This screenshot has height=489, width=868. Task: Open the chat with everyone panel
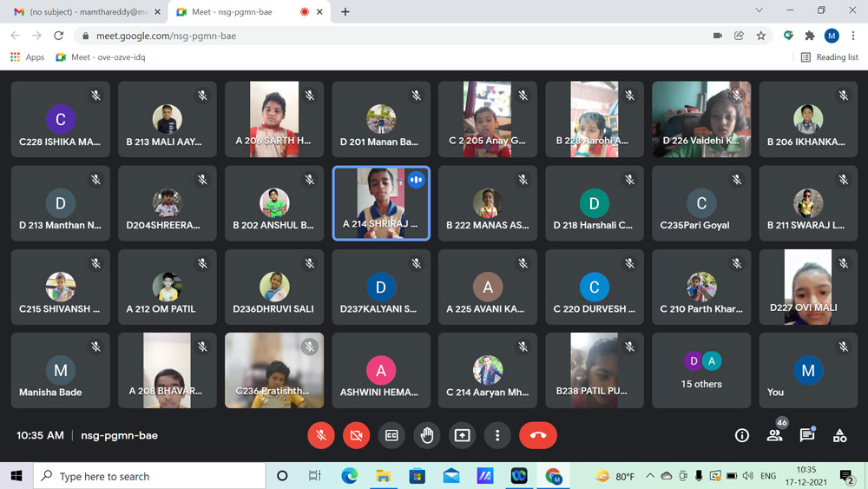(807, 435)
